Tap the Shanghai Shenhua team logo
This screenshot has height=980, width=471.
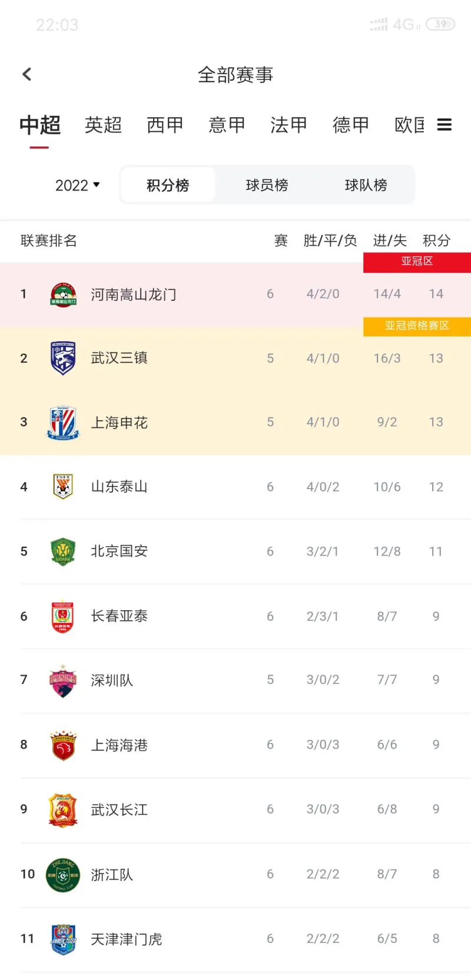point(63,423)
